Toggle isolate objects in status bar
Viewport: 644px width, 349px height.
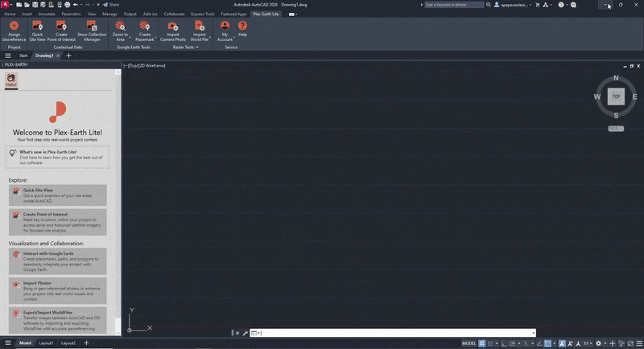click(x=621, y=343)
